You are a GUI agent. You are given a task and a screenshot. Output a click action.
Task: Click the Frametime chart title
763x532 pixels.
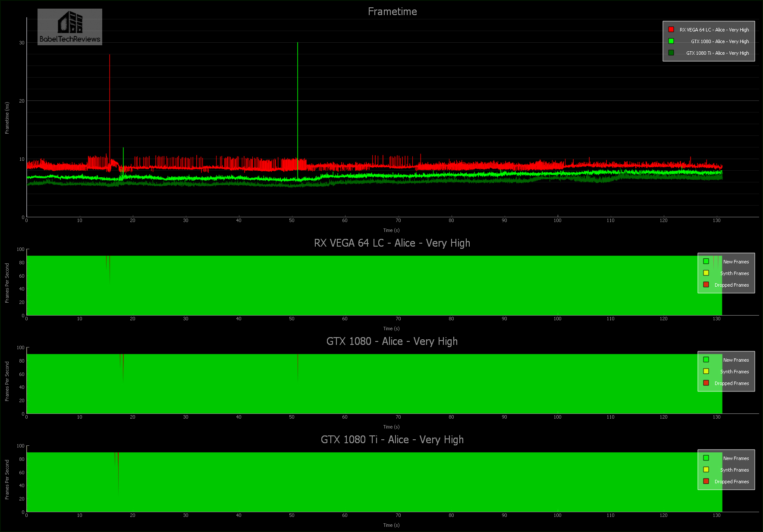(392, 12)
